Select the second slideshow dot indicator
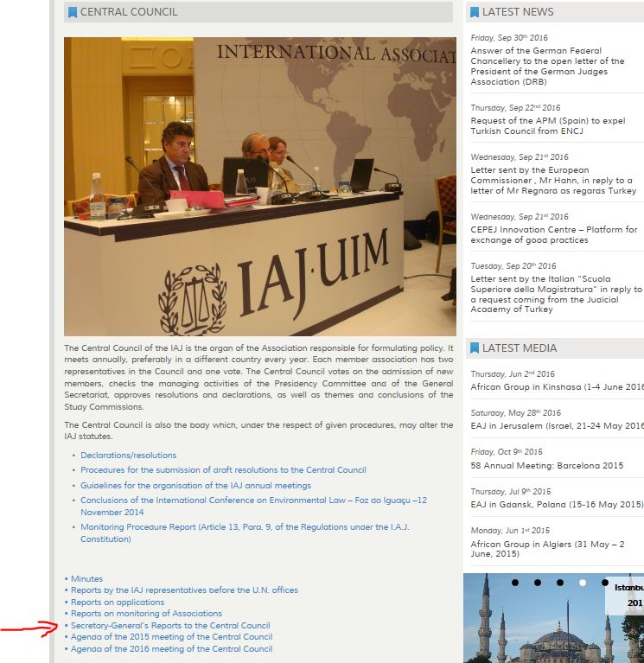Image resolution: width=644 pixels, height=663 pixels. pos(538,583)
